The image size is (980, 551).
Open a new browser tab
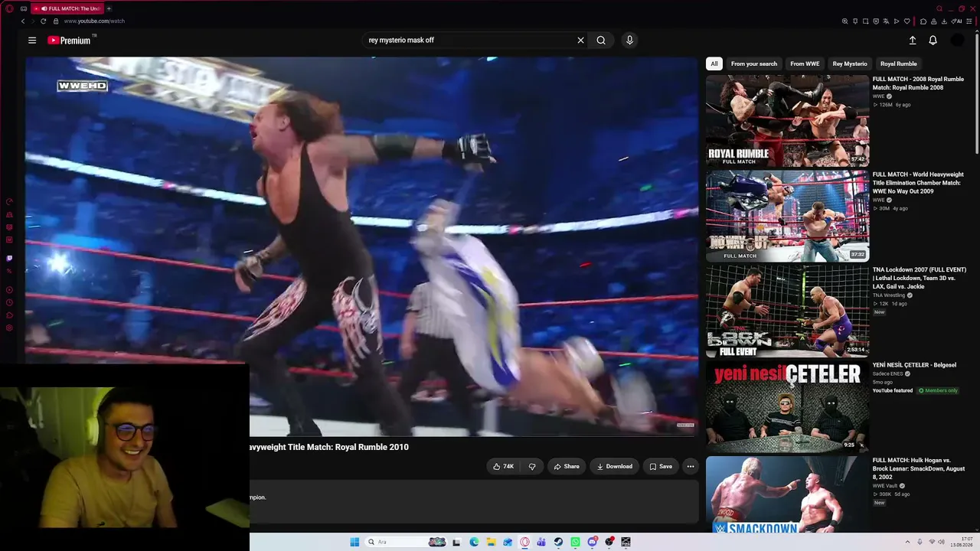109,8
